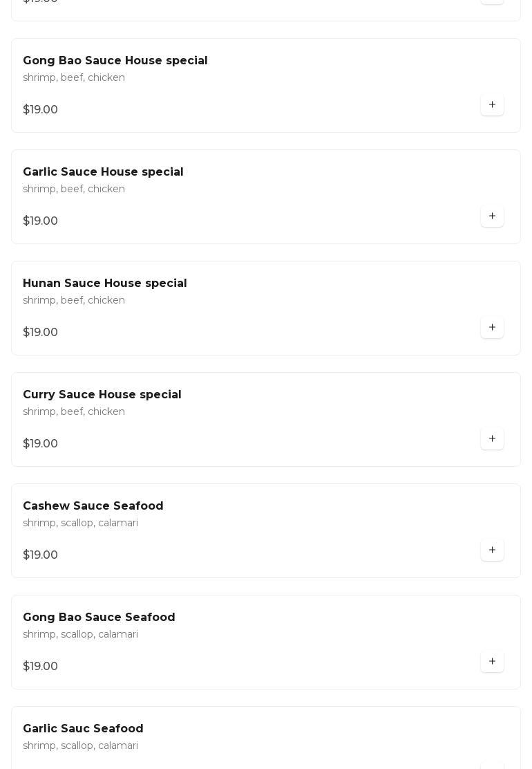Click the ingredients line under Garlic Sauc Seafood
532x769 pixels.
click(x=80, y=745)
